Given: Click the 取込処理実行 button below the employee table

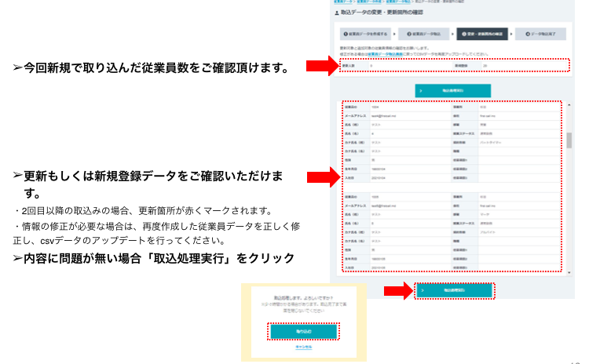Looking at the screenshot, I should 454,290.
